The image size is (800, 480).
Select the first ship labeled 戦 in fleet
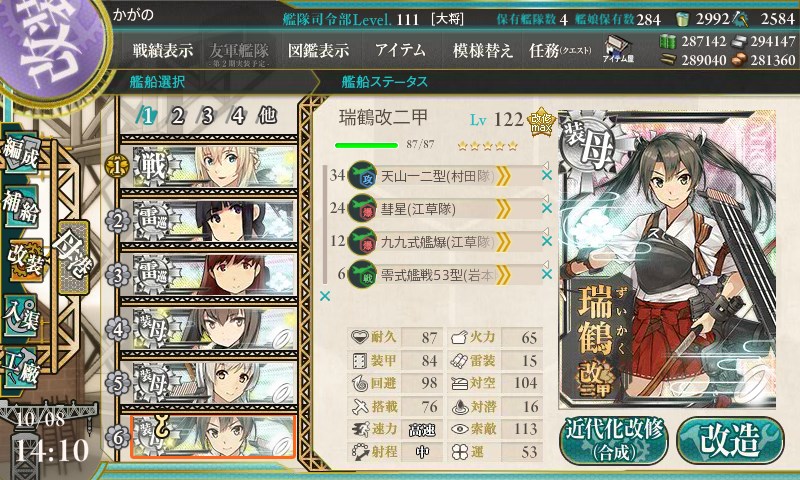(208, 166)
